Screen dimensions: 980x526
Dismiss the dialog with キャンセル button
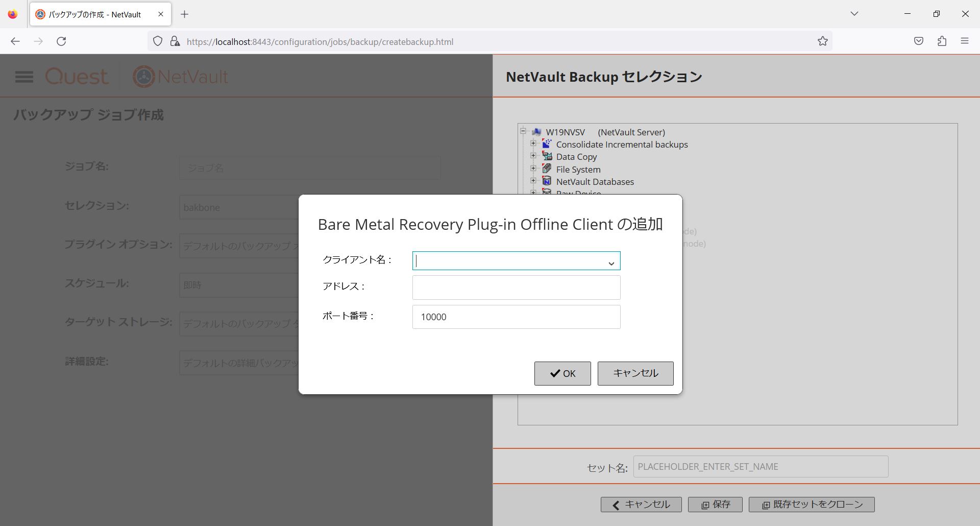coord(635,373)
